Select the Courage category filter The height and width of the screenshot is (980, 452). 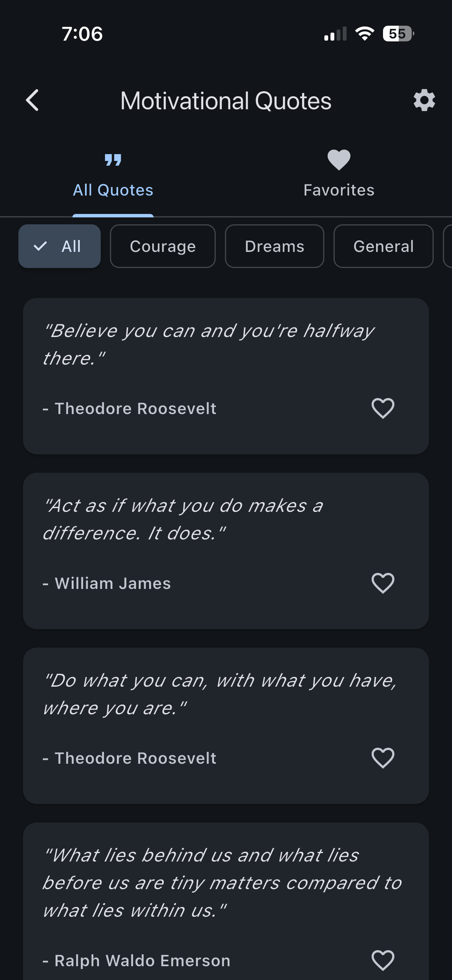(163, 246)
